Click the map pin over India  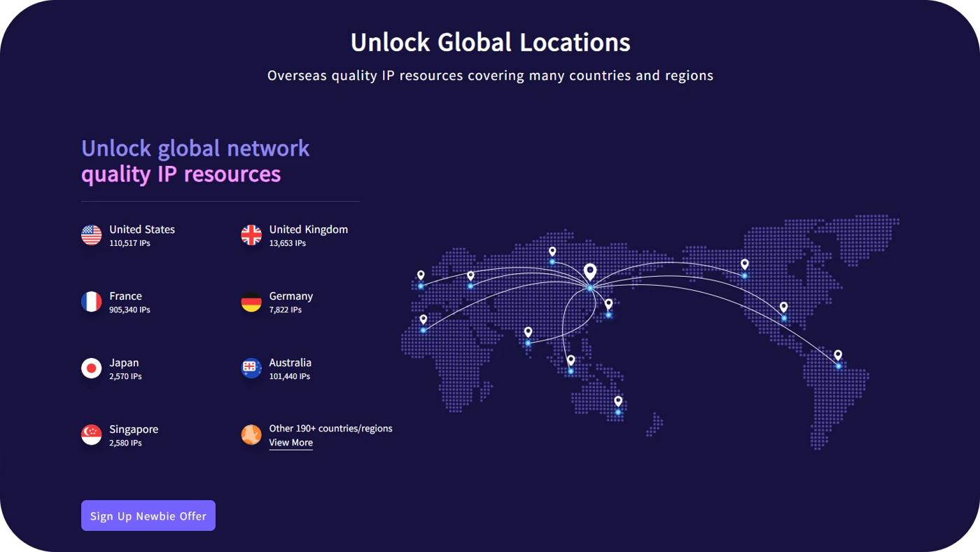point(528,332)
